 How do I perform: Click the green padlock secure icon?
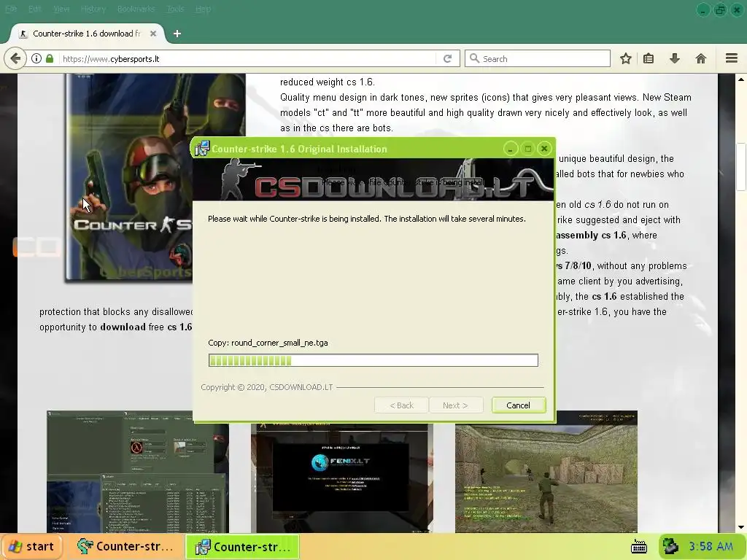coord(50,58)
